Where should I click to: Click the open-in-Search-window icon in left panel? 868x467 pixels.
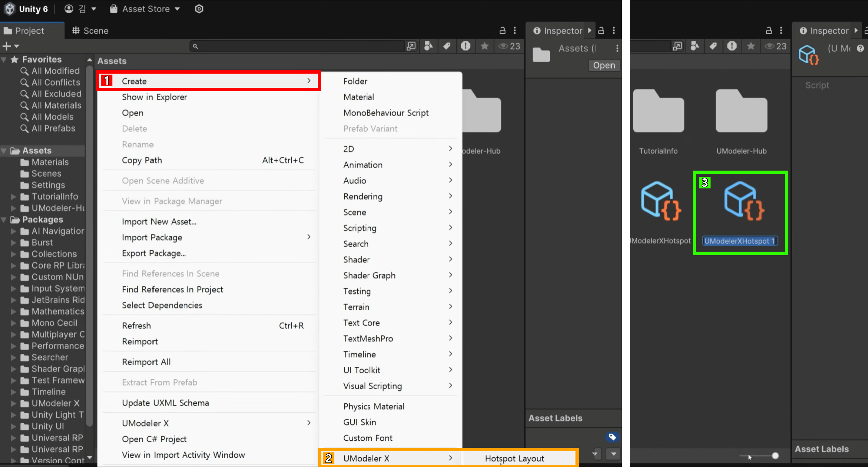tap(411, 46)
